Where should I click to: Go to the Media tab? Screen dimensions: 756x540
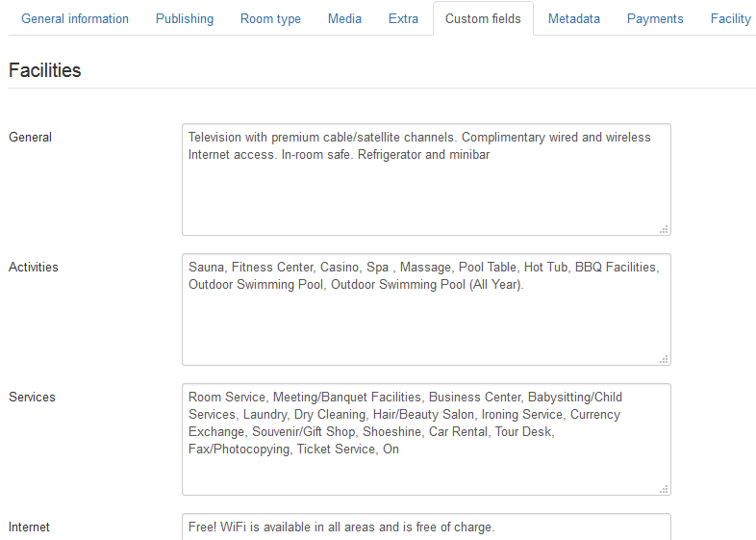[x=344, y=19]
